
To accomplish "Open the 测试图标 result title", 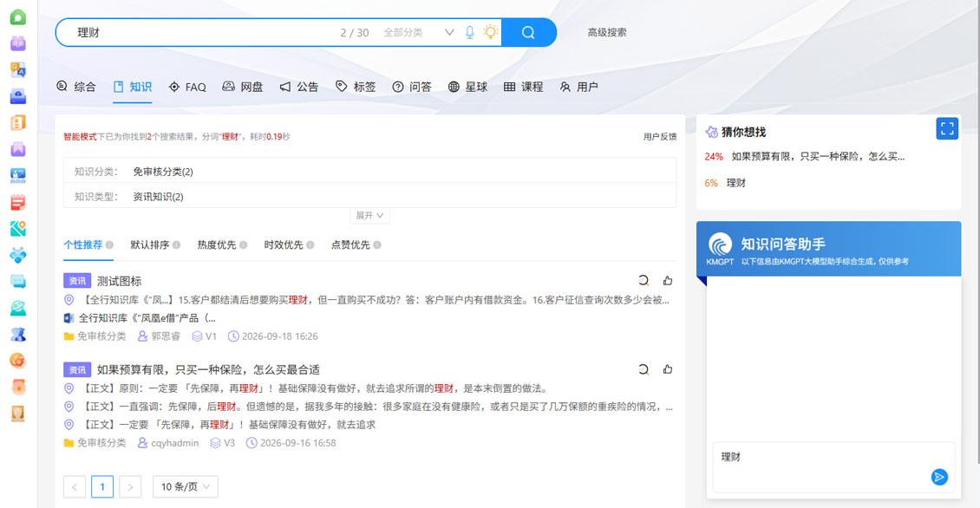I will (120, 281).
